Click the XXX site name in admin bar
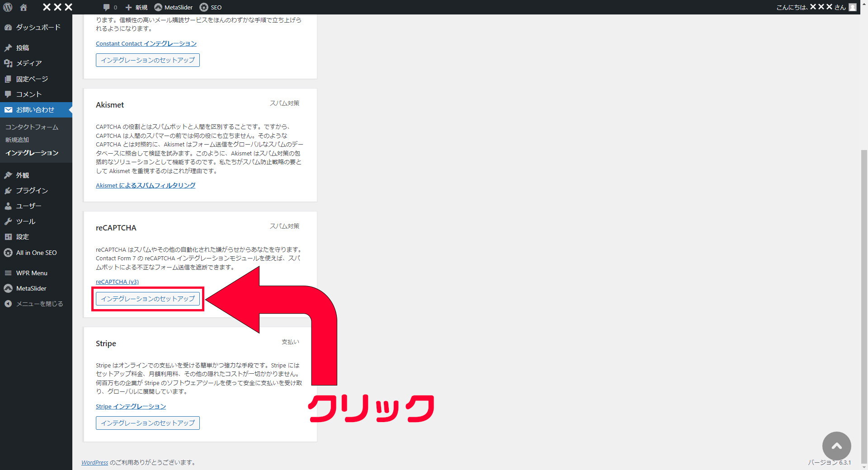Image resolution: width=868 pixels, height=470 pixels. 57,7
